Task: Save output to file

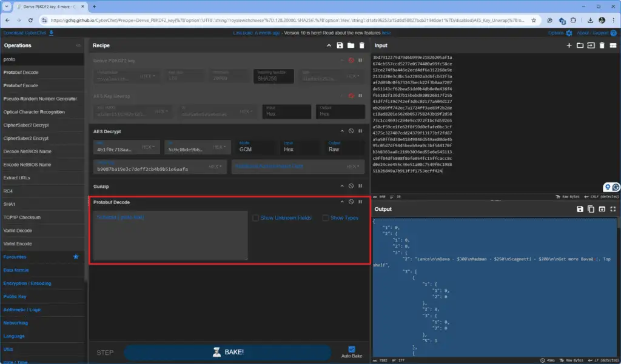Action: [x=580, y=209]
